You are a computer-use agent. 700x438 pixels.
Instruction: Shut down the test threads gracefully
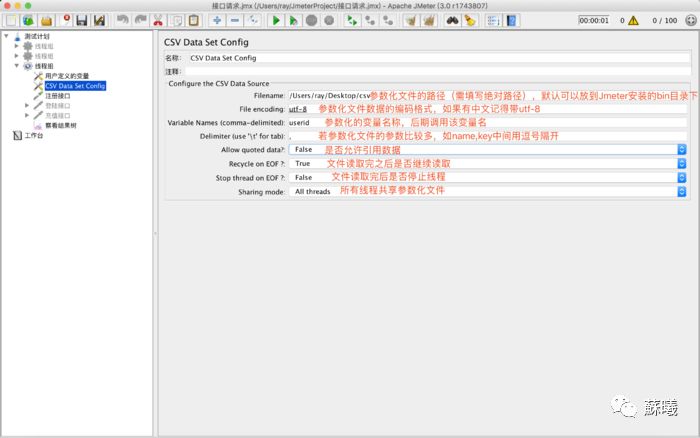coord(329,21)
